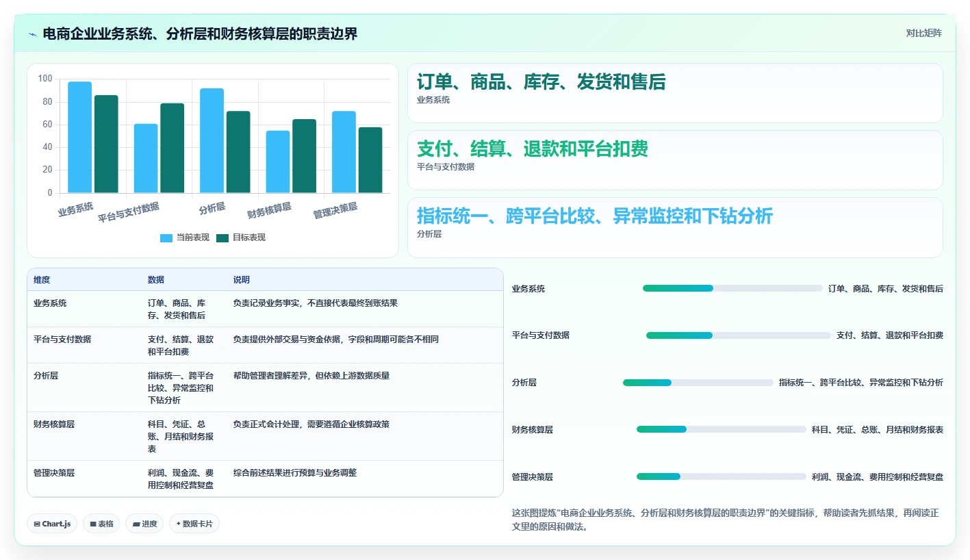Click the summary paragraph starting 这张图提炼

[726, 520]
